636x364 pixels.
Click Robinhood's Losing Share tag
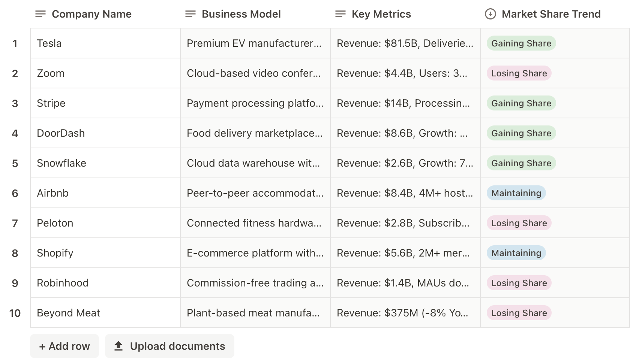tap(519, 283)
